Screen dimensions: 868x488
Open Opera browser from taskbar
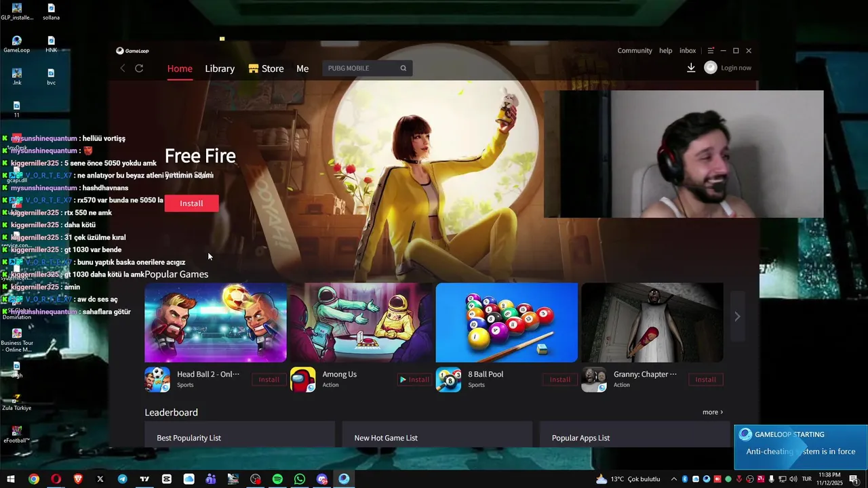(x=56, y=479)
